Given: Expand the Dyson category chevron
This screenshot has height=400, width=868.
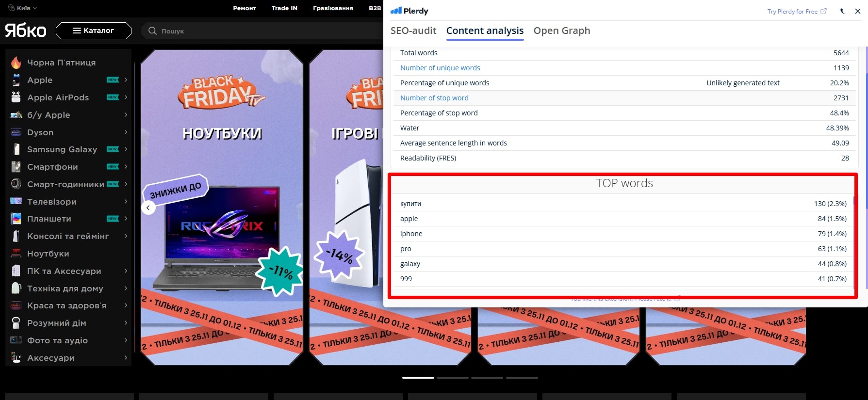Looking at the screenshot, I should point(126,132).
